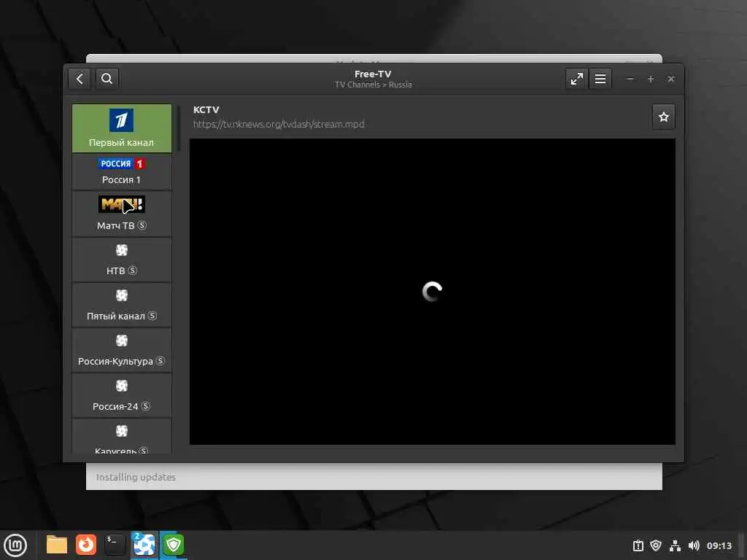Click the Пятый канал placeholder icon
Screen dimensions: 747x560
point(122,295)
